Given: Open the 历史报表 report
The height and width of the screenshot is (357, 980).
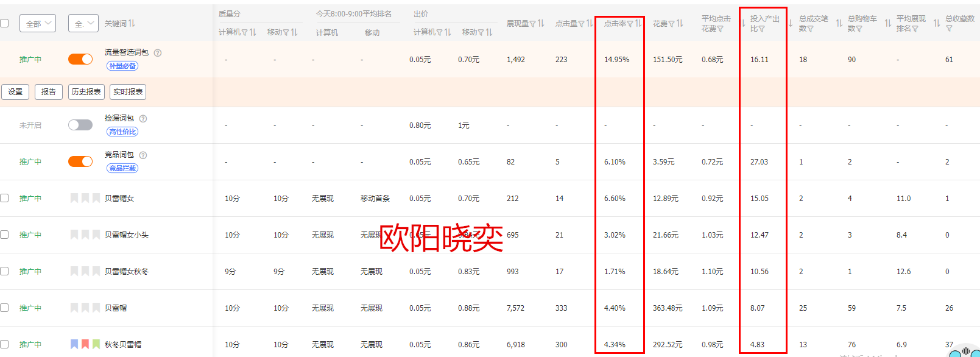Looking at the screenshot, I should pyautogui.click(x=86, y=92).
